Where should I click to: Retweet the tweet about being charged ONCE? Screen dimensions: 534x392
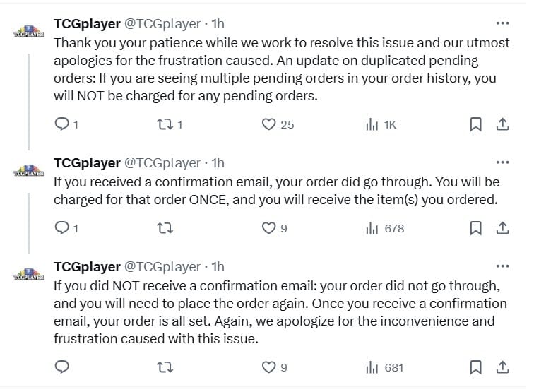[x=163, y=228]
